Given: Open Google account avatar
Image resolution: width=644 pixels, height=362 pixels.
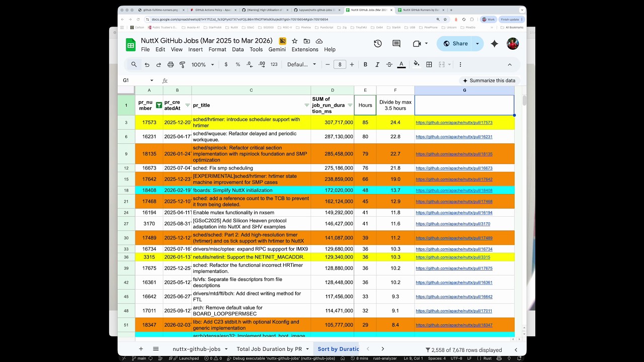Looking at the screenshot, I should [513, 44].
